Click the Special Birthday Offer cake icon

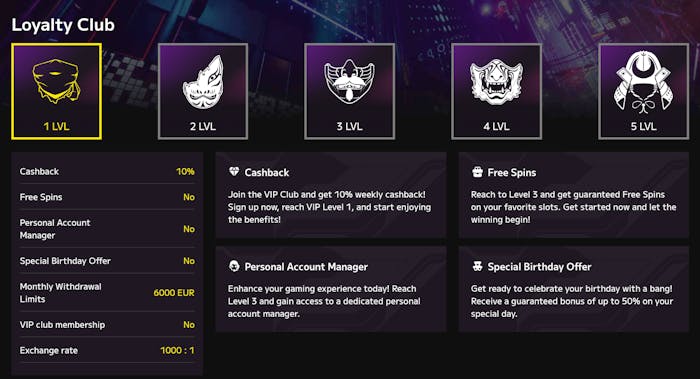click(x=477, y=266)
